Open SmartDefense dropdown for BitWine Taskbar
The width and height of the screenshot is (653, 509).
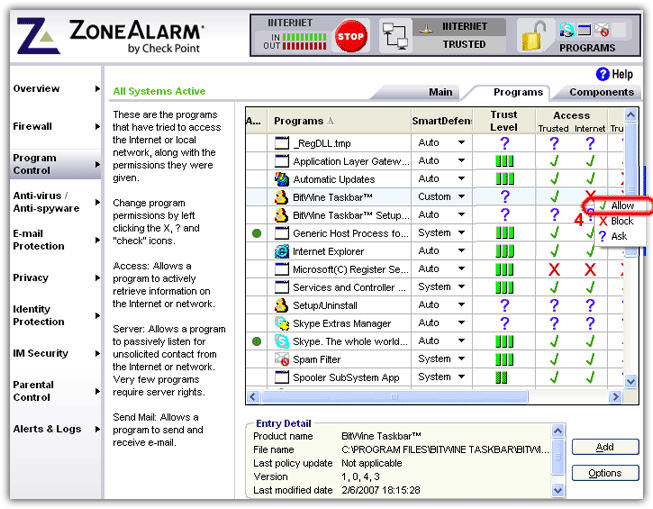(462, 197)
